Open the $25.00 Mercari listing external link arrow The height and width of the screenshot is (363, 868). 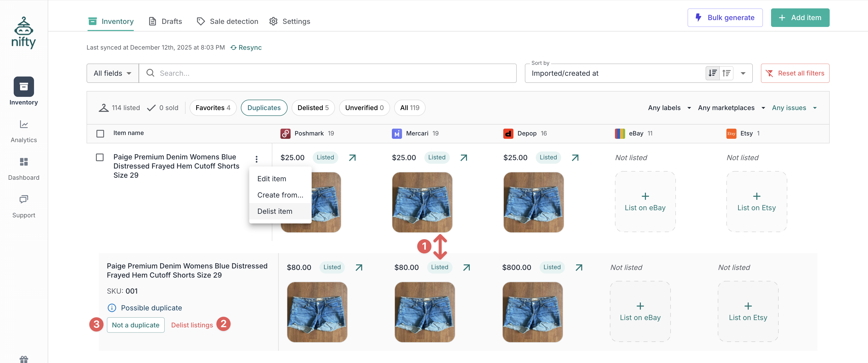point(464,158)
